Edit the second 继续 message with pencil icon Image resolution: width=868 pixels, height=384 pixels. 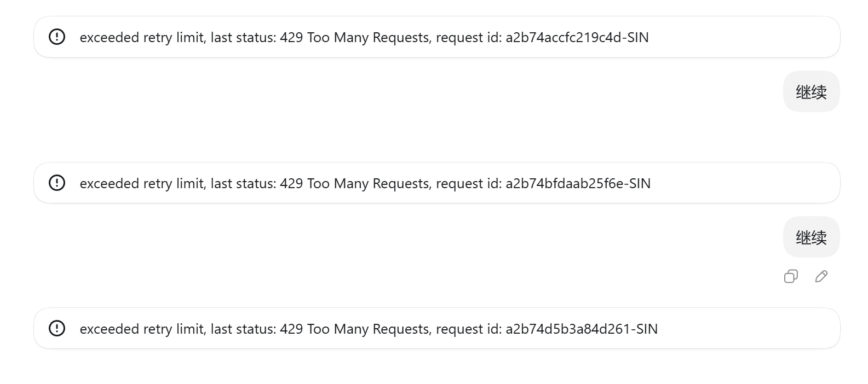tap(821, 276)
